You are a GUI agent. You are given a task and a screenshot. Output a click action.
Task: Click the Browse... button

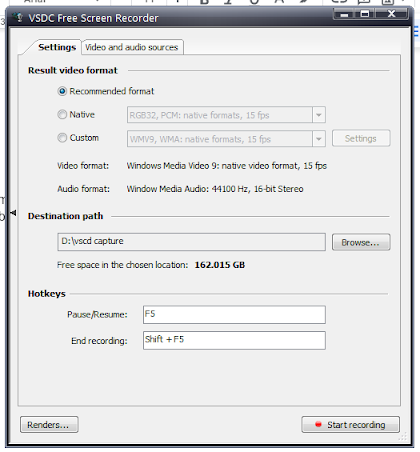pyautogui.click(x=361, y=242)
